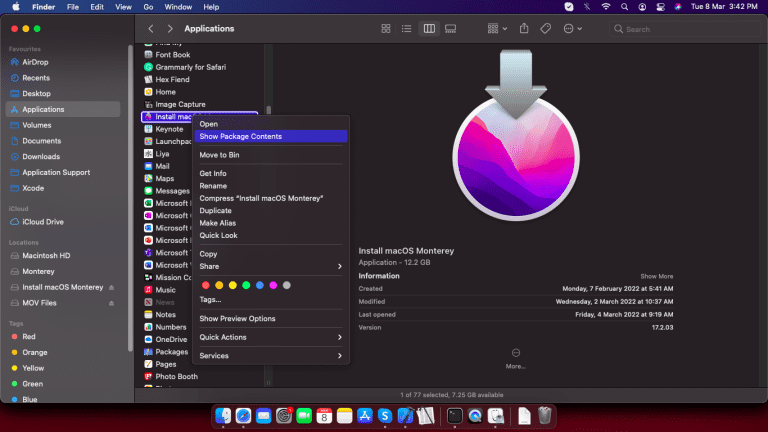Go back with the left chevron

[151, 29]
